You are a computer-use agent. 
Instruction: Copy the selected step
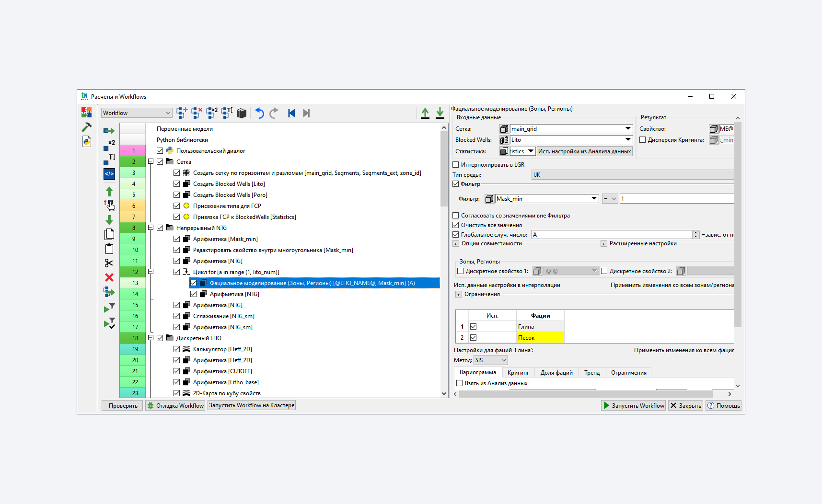tap(109, 234)
